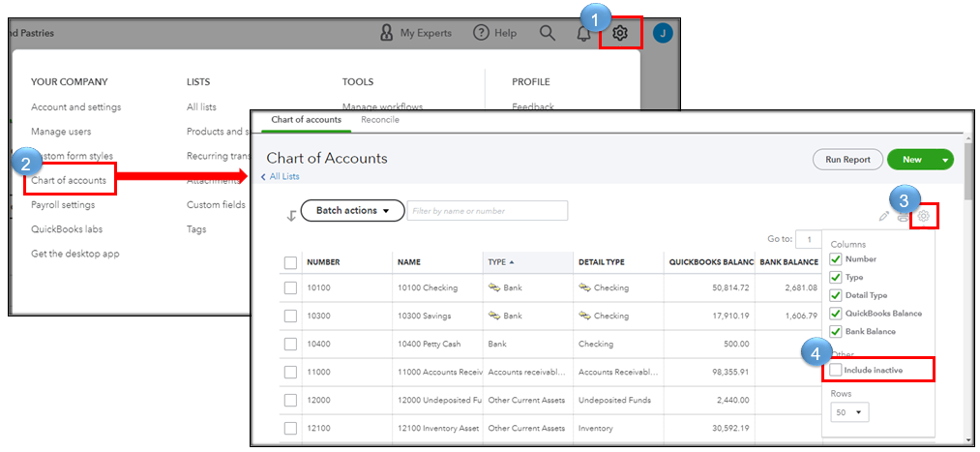Check the box for row 12000 Undeposited Funds
Image resolution: width=980 pixels, height=452 pixels.
pyautogui.click(x=290, y=400)
